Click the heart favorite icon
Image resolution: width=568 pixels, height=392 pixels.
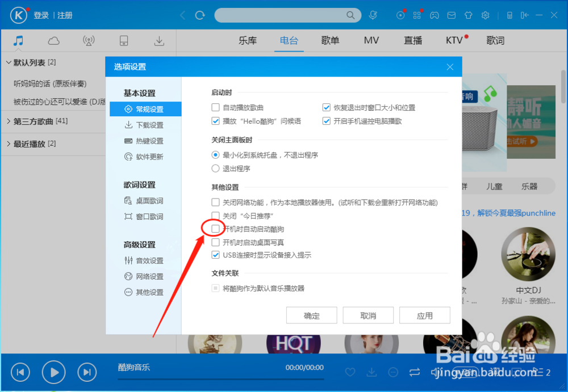(x=350, y=372)
